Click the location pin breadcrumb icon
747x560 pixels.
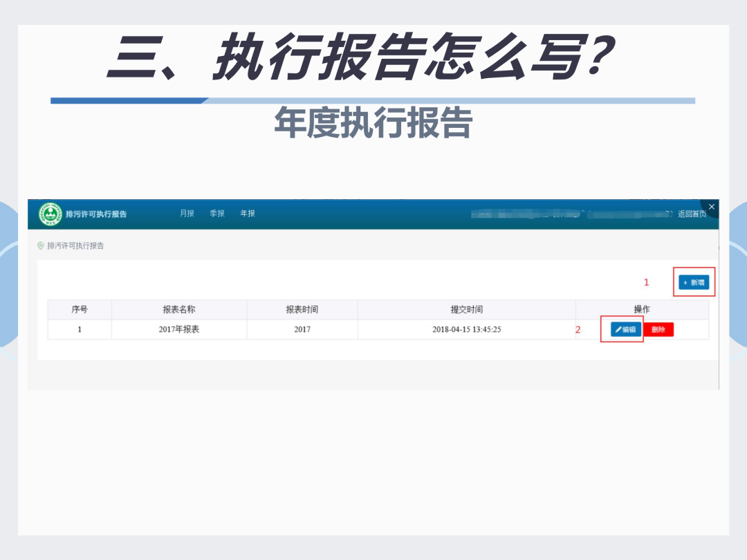pos(41,245)
